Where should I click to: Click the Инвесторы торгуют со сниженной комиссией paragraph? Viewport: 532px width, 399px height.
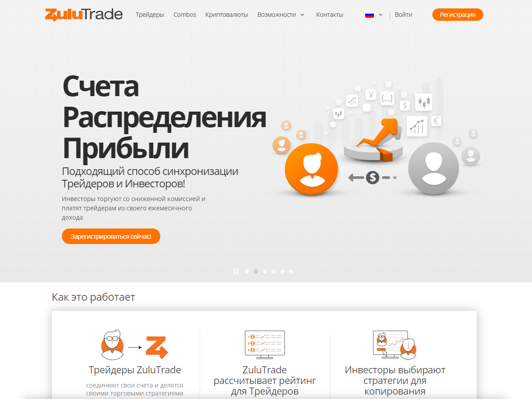coord(134,208)
